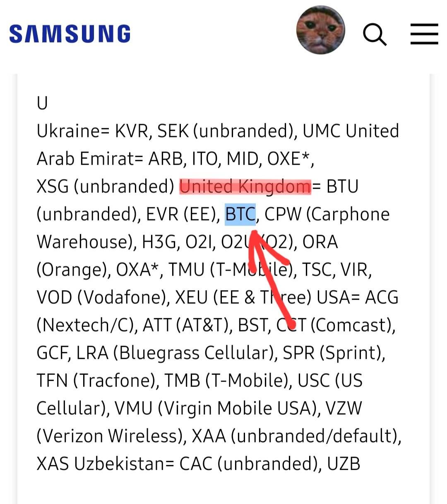Viewport: 447px width, 504px height.
Task: Tap the highlighted BTC code
Action: (240, 214)
